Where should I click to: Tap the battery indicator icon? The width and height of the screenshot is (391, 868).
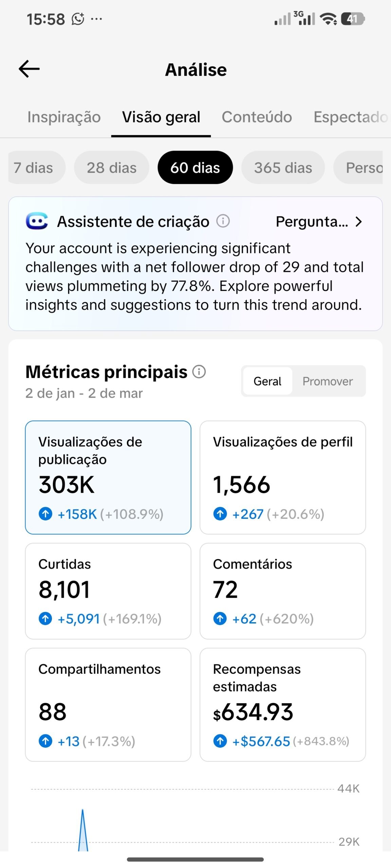(x=353, y=19)
